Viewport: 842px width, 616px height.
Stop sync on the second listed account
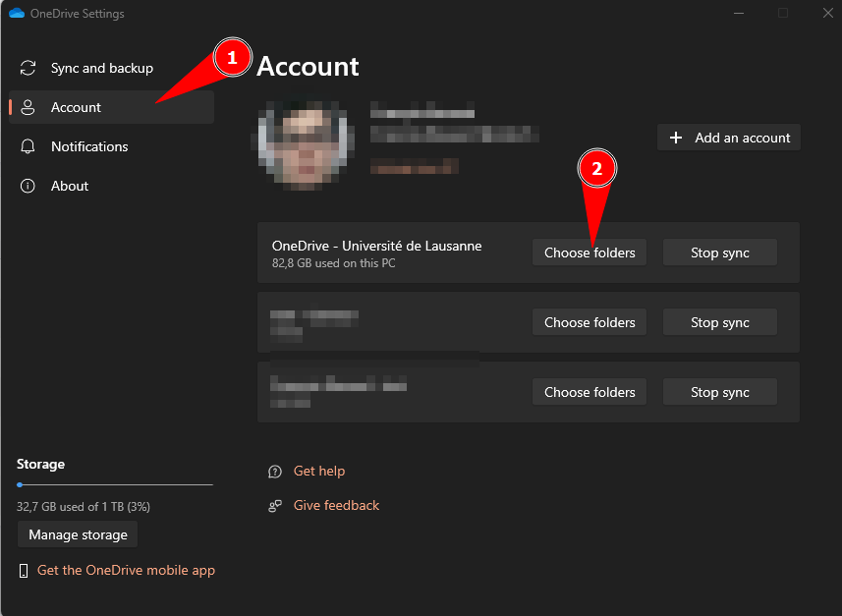[x=719, y=322]
